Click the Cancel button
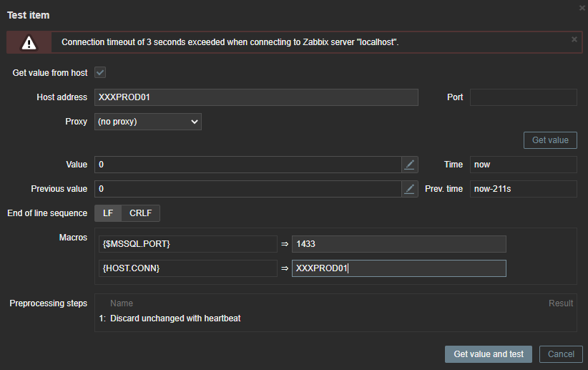Image resolution: width=588 pixels, height=370 pixels. pyautogui.click(x=561, y=354)
